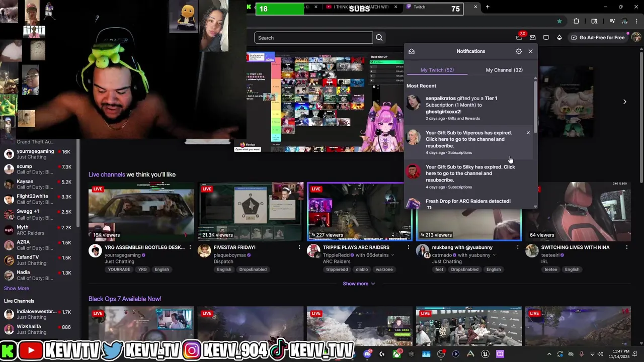The width and height of the screenshot is (644, 362).
Task: Open yourragegaming channel link under stream
Action: point(123,255)
